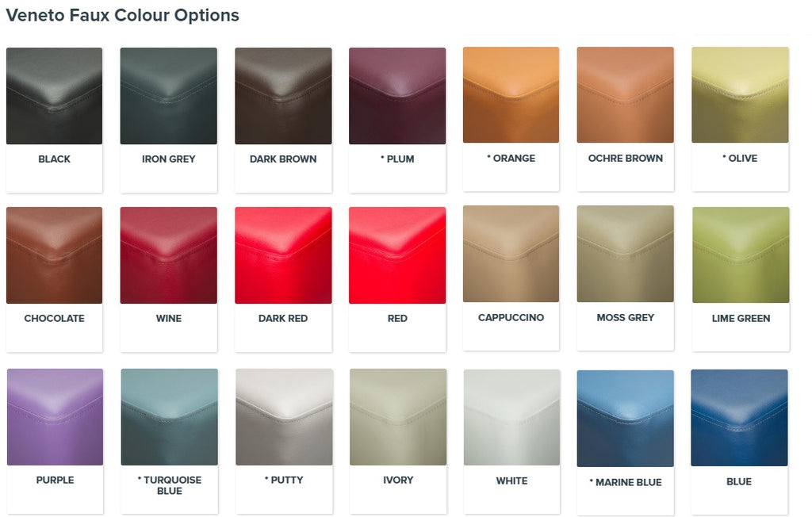Click the Red colour label
The image size is (812, 517).
397,318
